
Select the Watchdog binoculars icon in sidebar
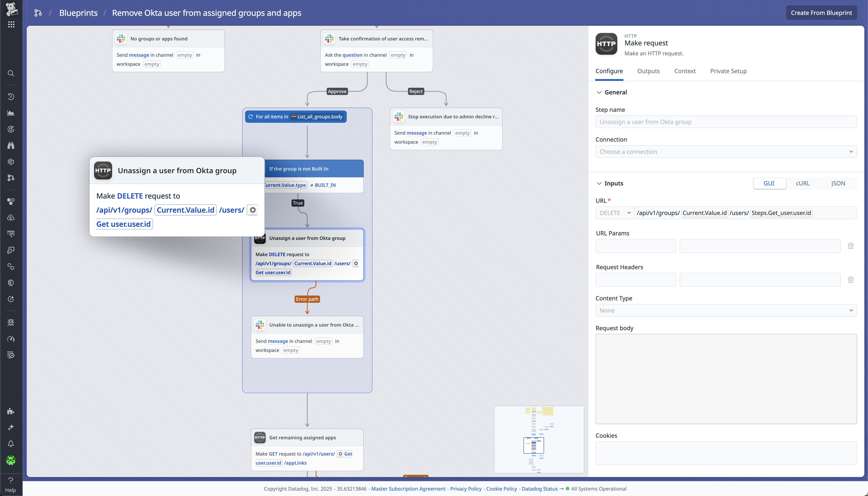[x=11, y=145]
